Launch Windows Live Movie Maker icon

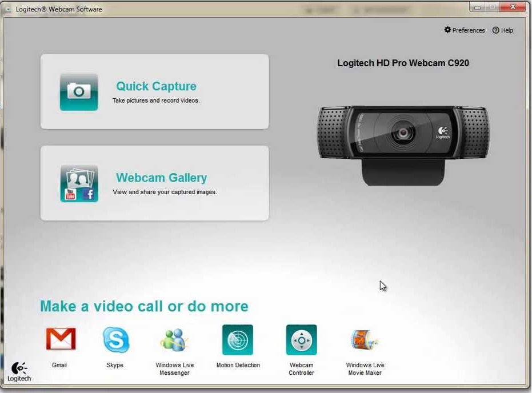point(365,340)
